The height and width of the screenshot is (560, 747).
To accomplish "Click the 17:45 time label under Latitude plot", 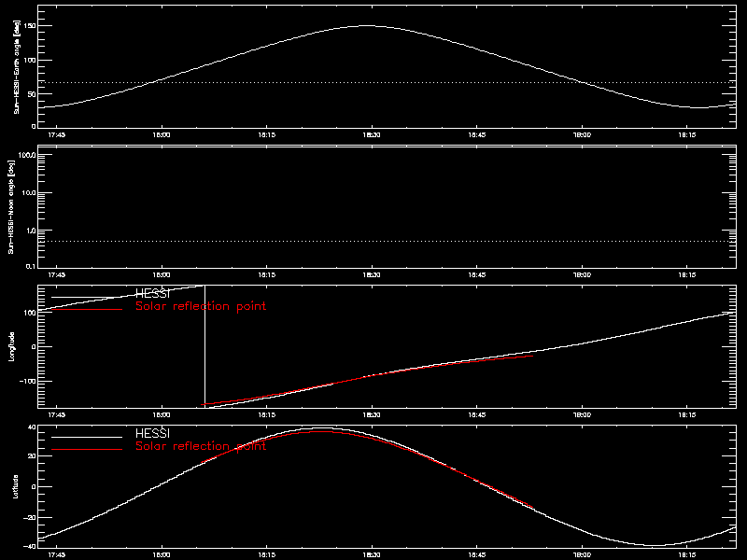I will [x=57, y=555].
